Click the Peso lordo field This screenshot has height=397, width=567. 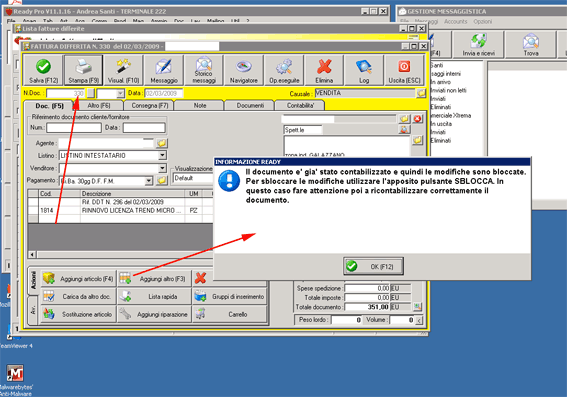coord(346,320)
